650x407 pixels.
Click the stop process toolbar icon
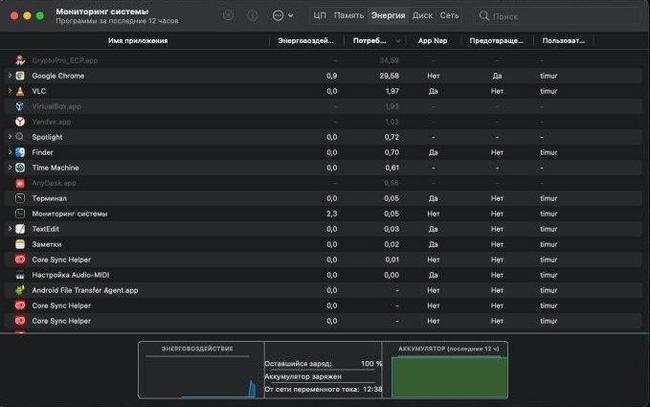click(229, 16)
